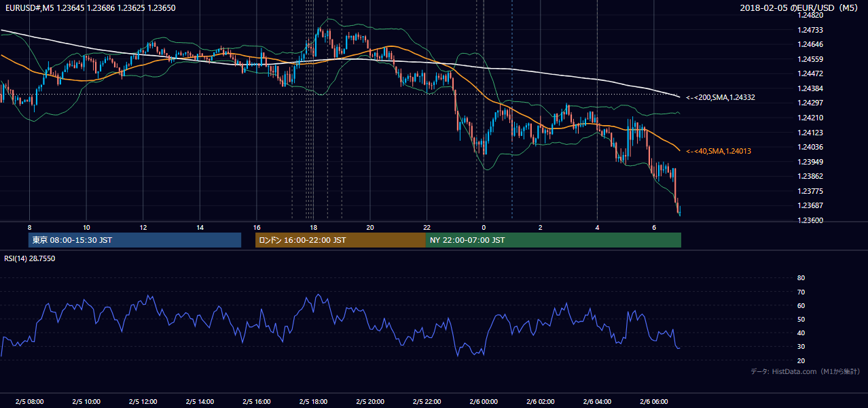Click price axis value 1.24820
The height and width of the screenshot is (408, 868).
(x=810, y=15)
